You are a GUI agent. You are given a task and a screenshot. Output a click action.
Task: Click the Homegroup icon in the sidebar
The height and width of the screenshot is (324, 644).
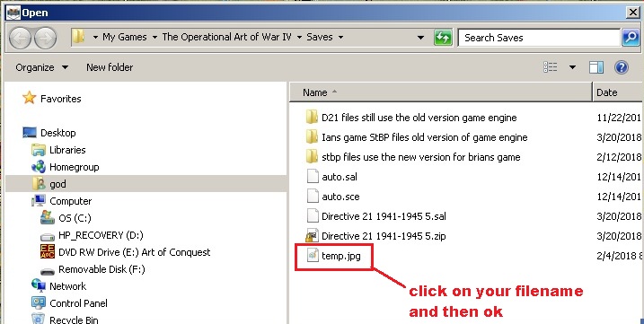pos(39,167)
